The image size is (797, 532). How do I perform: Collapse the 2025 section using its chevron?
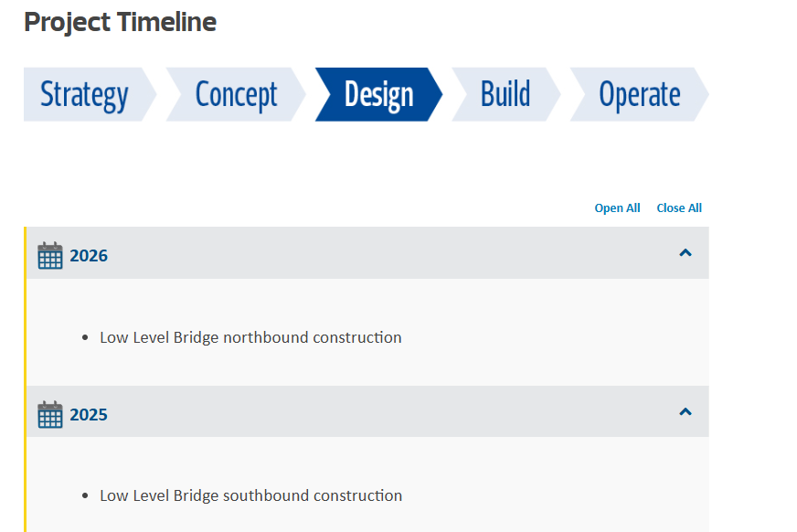[x=685, y=412]
